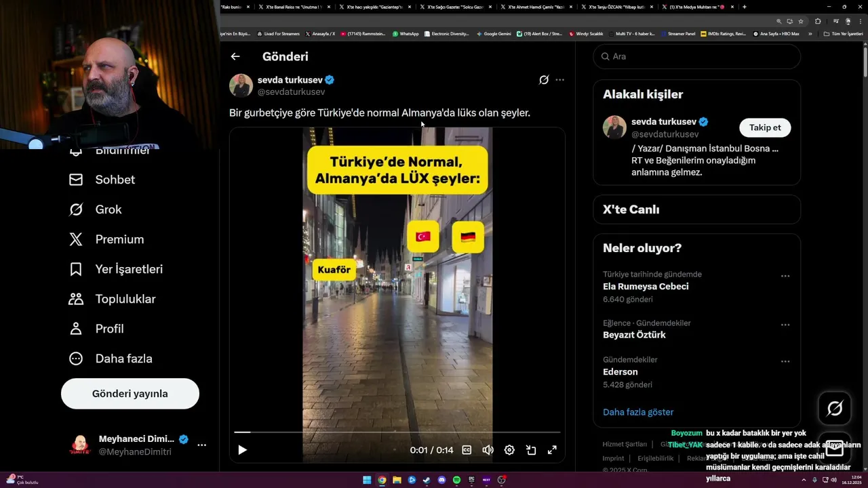
Task: Click the Sohbet envelope icon
Action: (x=76, y=180)
